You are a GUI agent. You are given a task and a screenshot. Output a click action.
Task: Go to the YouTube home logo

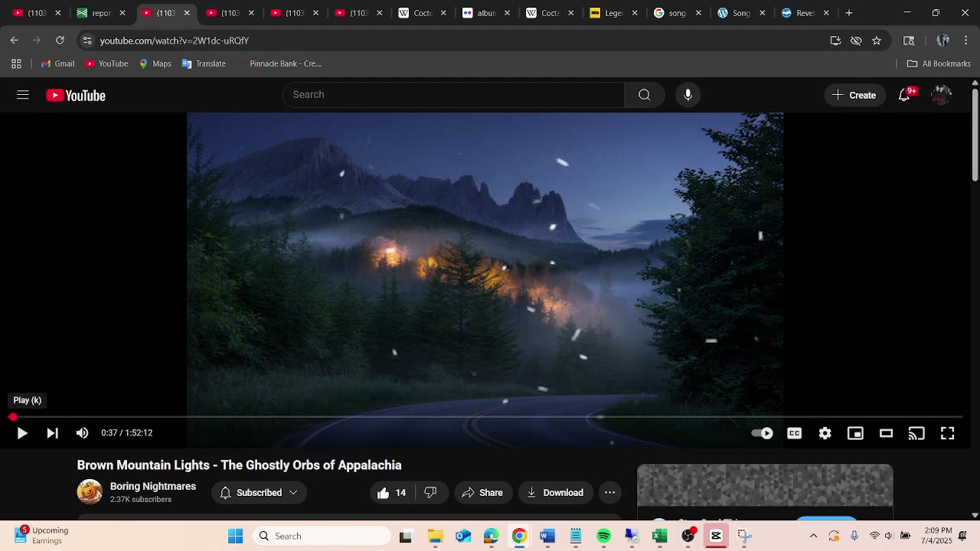click(x=76, y=95)
